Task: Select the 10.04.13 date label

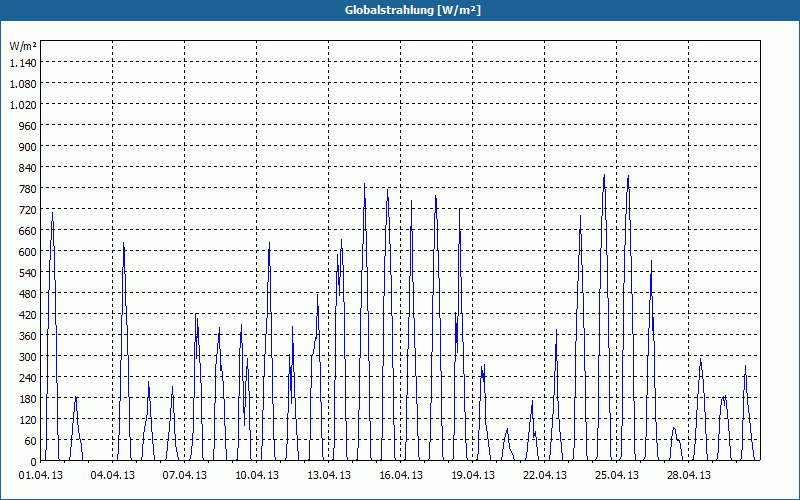Action: point(257,476)
